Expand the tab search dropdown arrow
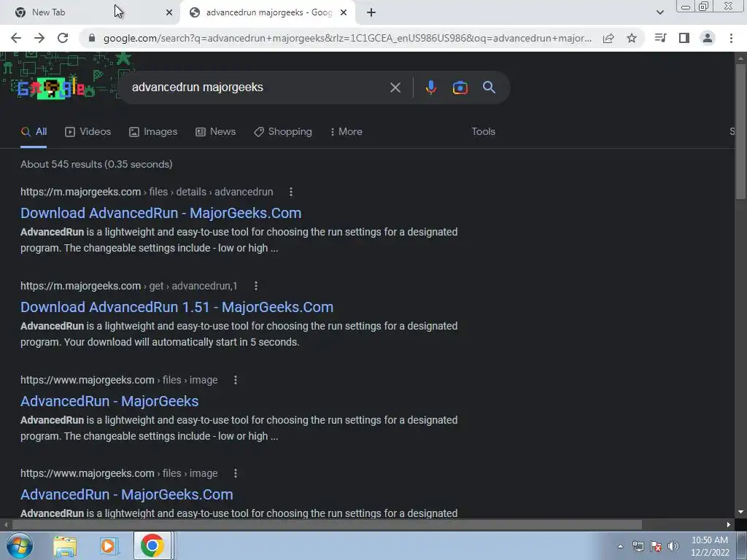 (x=659, y=12)
